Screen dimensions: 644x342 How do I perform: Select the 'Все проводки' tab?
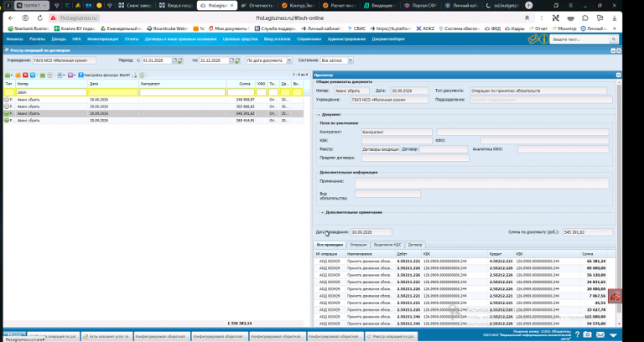point(330,245)
